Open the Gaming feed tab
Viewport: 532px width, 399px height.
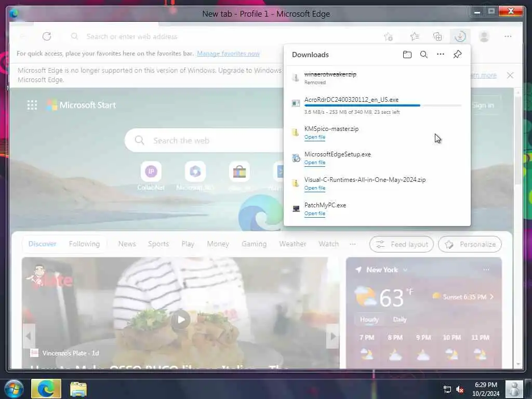(254, 244)
